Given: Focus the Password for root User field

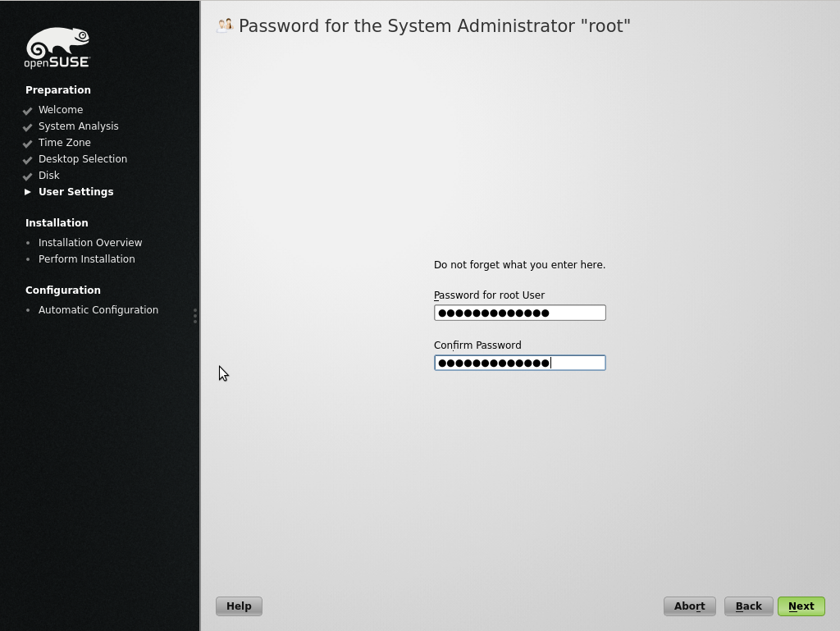Looking at the screenshot, I should coord(519,313).
